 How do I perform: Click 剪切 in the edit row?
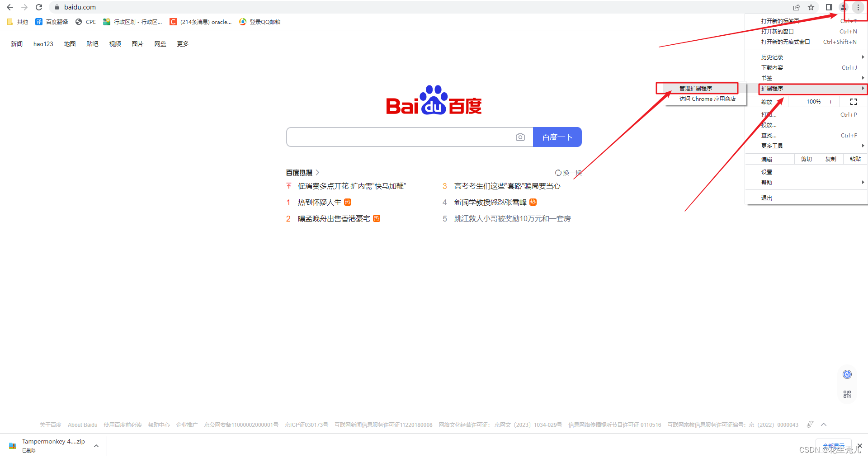point(807,159)
